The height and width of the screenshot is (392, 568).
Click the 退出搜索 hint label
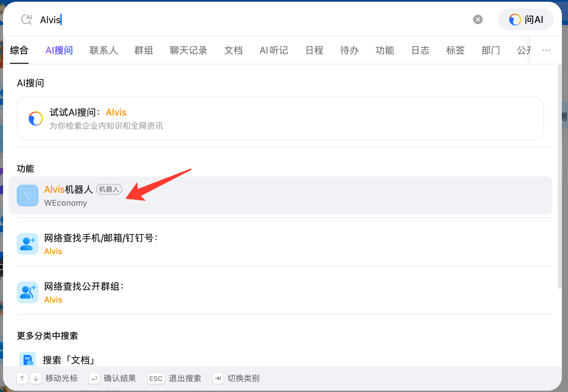[185, 378]
